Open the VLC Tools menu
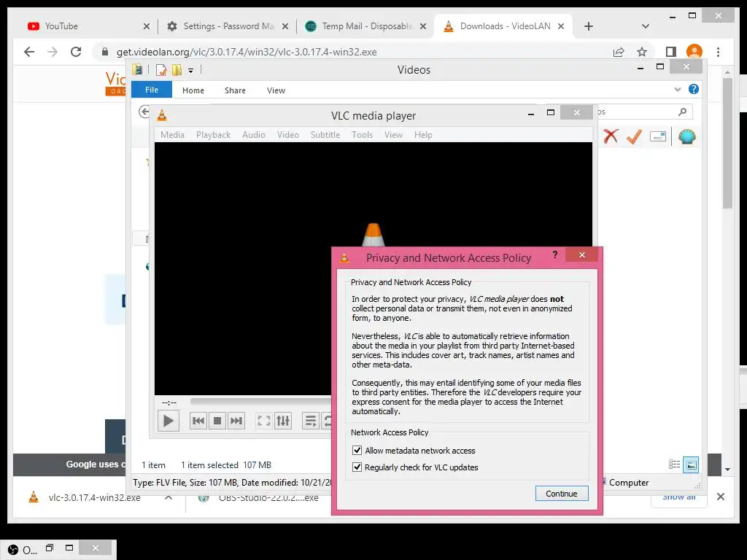 (x=362, y=135)
